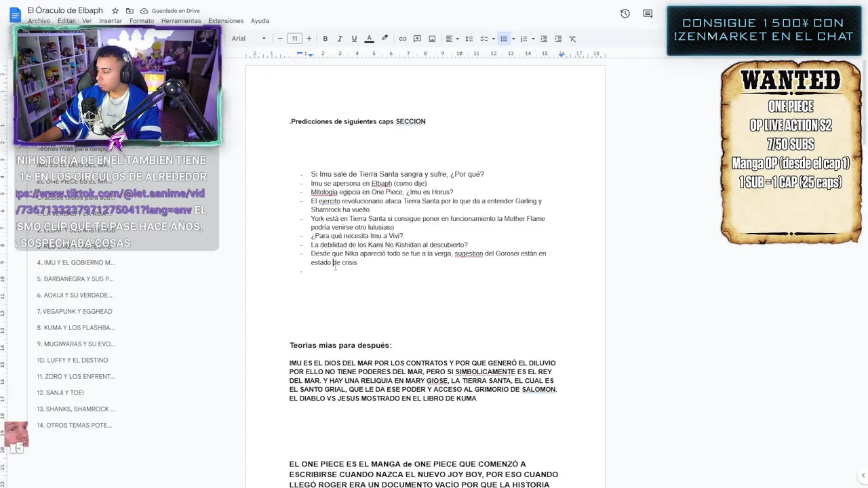868x488 pixels.
Task: Open the highlight color marker tool
Action: click(x=384, y=39)
